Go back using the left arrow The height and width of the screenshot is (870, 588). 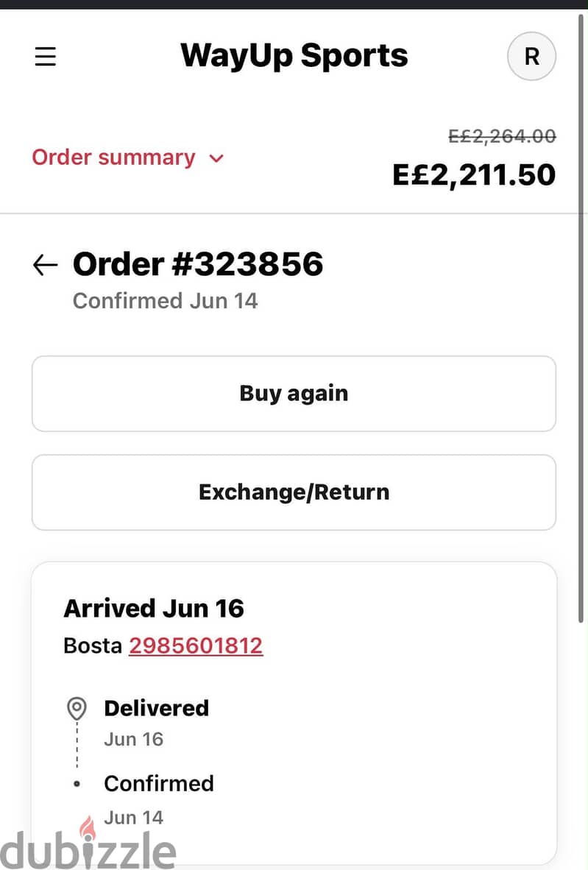45,265
